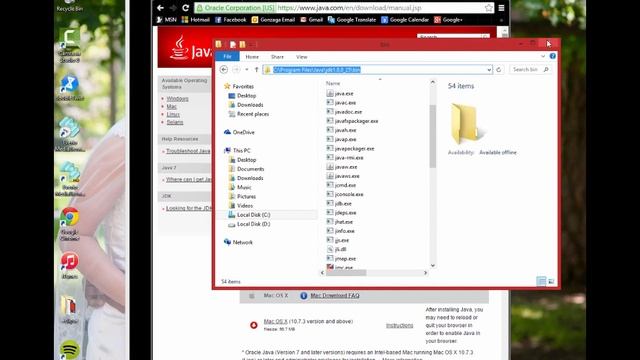Viewport: 640px width, 360px height.
Task: Click New folder icon in quick access toolbar
Action: click(242, 44)
